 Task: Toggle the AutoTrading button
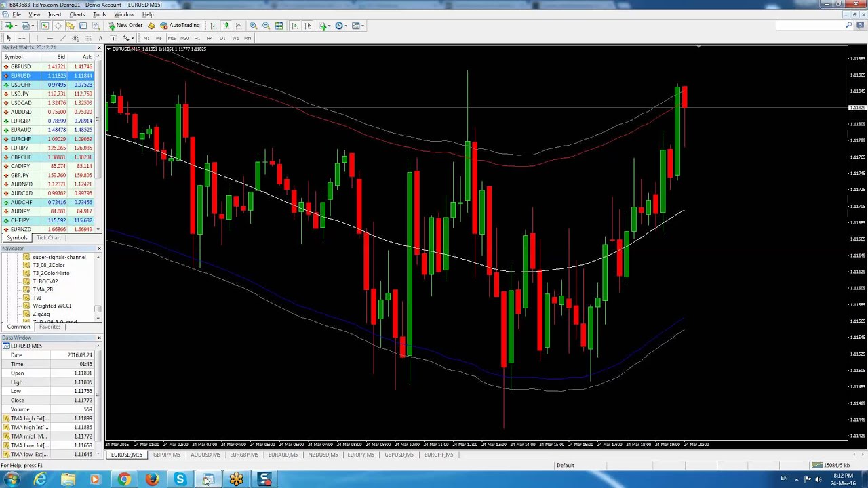pos(180,26)
